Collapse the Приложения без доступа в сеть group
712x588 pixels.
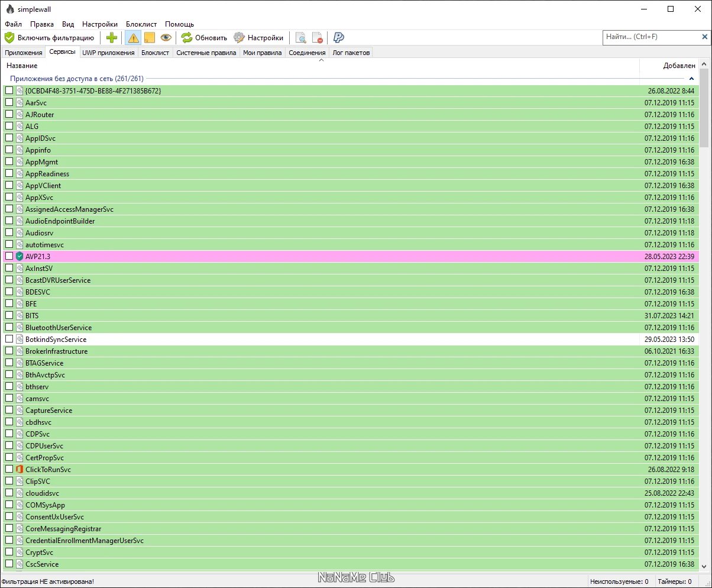point(691,79)
